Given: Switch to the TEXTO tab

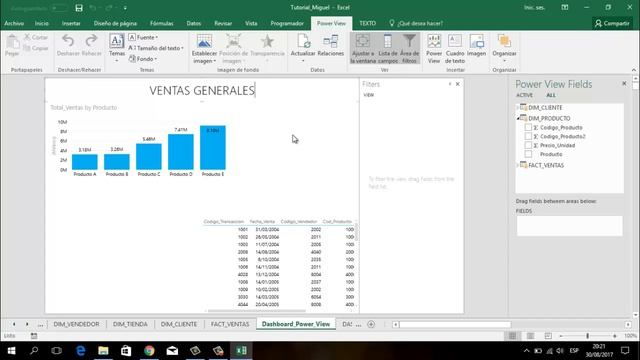Looking at the screenshot, I should 367,23.
